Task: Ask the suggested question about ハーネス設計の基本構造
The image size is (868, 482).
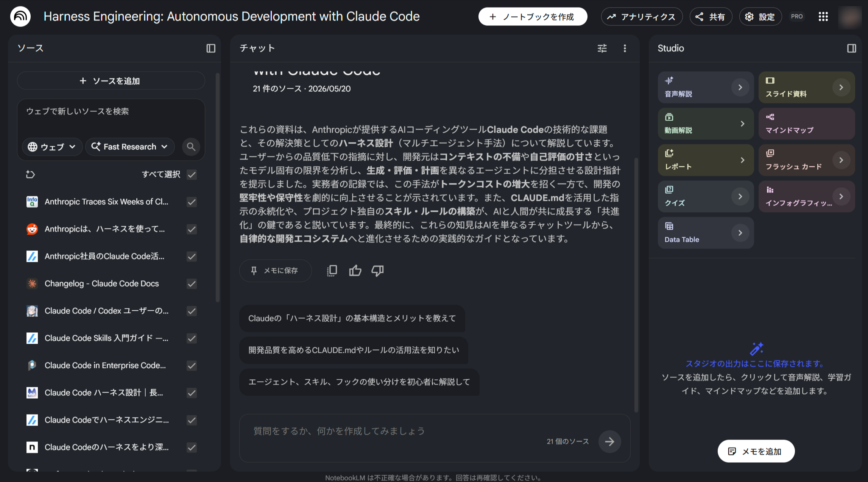Action: (352, 318)
